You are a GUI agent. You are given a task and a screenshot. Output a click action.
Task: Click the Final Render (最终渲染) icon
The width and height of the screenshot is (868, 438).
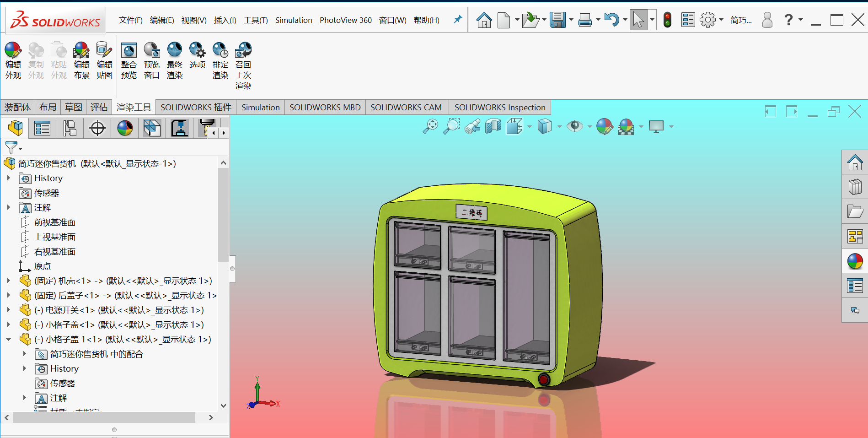[x=175, y=60]
